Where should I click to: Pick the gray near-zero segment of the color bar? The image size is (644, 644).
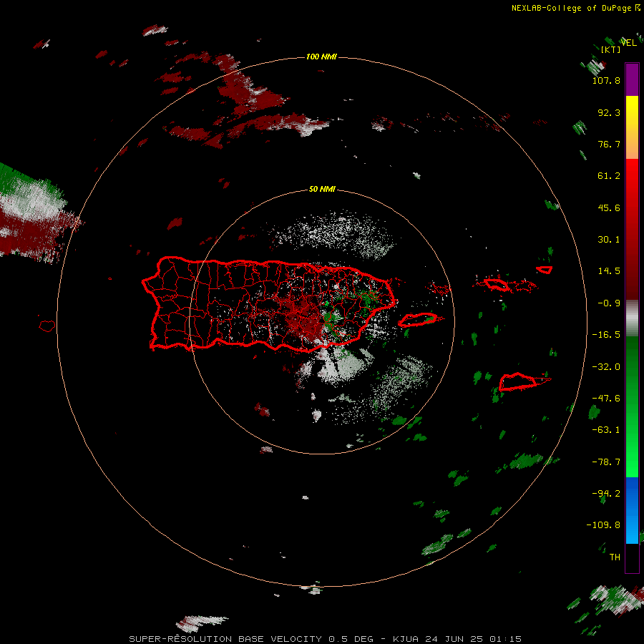632,318
